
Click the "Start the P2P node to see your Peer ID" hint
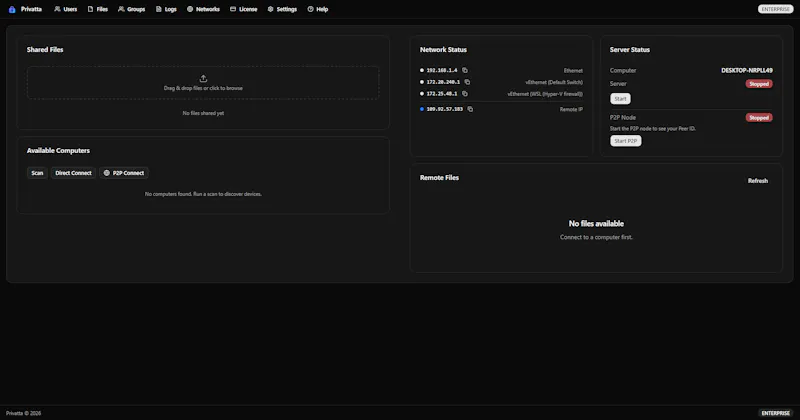point(653,129)
